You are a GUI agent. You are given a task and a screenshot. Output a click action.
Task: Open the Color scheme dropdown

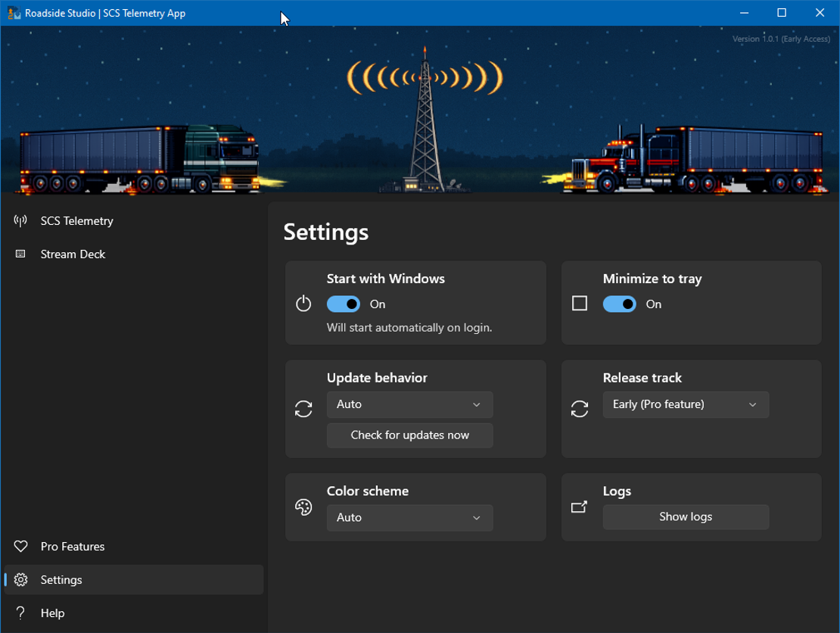[409, 518]
